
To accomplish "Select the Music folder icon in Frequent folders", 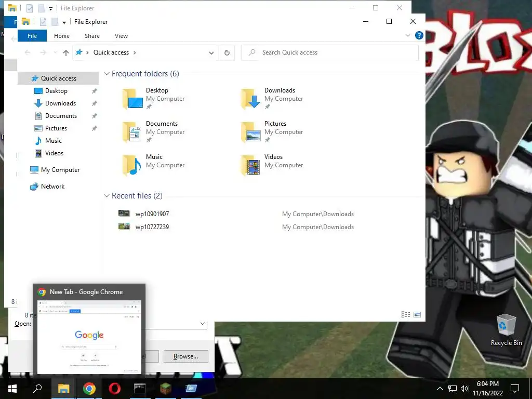I will 132,165.
